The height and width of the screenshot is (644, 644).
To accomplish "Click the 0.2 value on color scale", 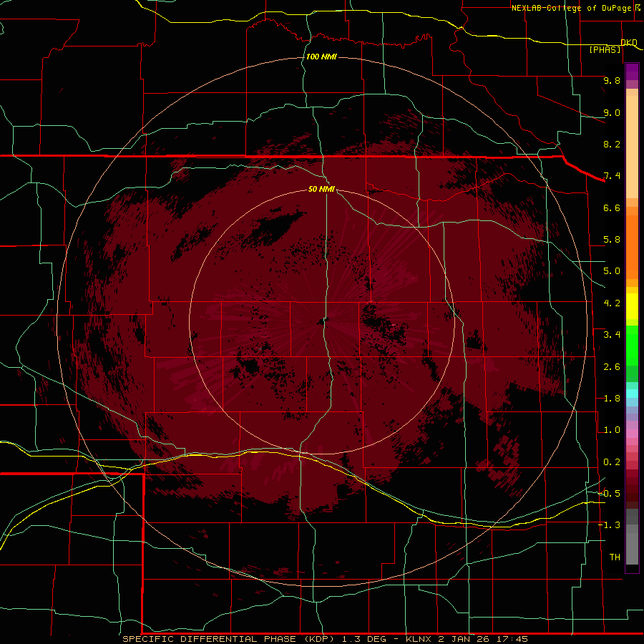I will [612, 462].
